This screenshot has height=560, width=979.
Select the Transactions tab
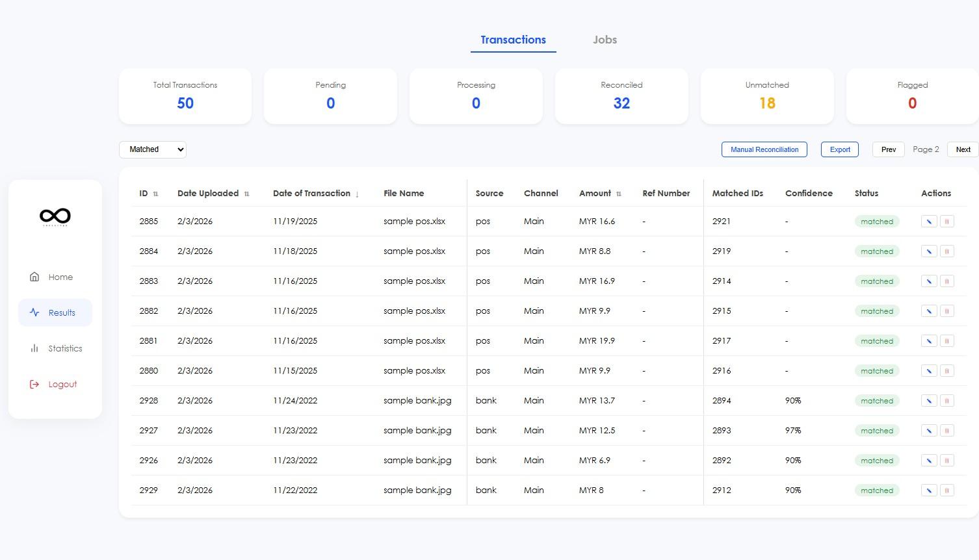(513, 40)
